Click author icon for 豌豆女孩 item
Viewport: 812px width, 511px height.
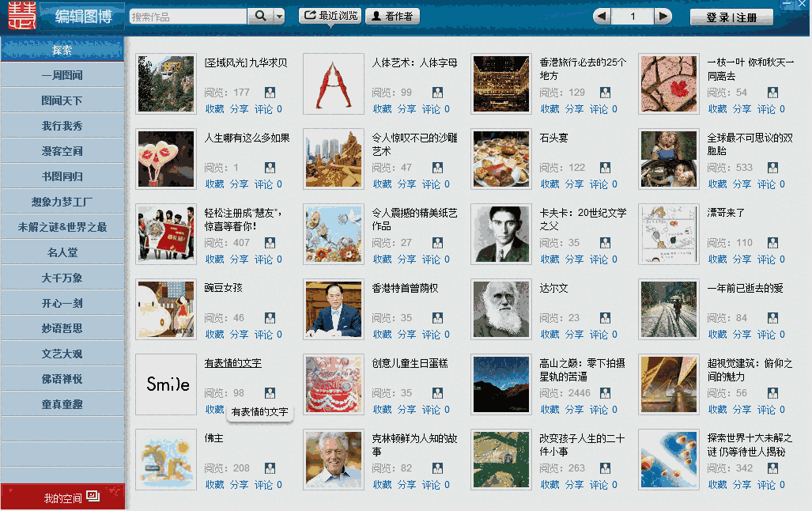[270, 318]
